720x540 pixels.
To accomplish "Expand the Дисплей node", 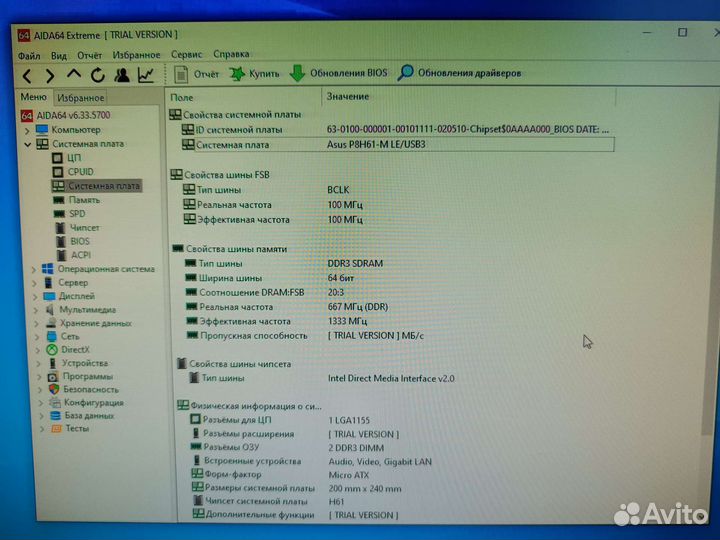I will [x=35, y=297].
